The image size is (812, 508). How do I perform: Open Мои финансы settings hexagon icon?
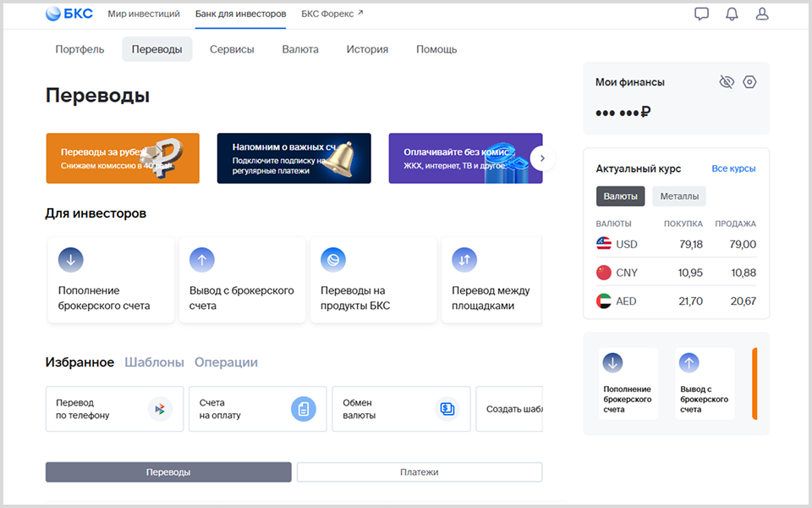tap(749, 82)
